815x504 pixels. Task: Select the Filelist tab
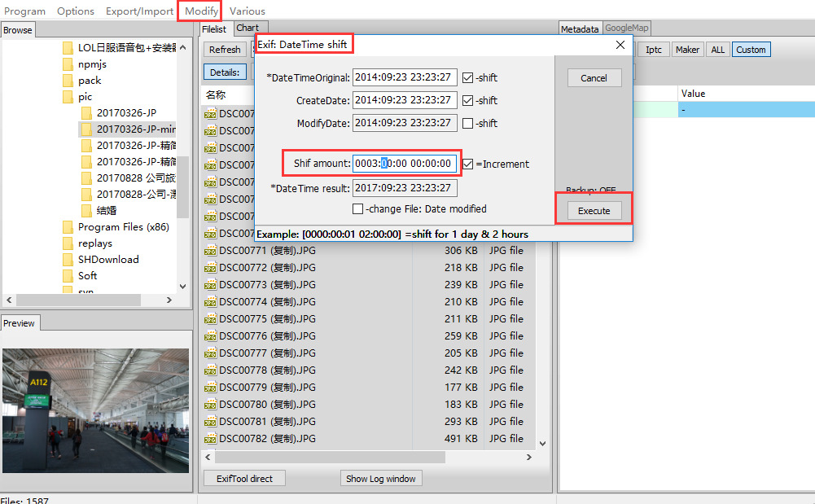click(x=214, y=29)
